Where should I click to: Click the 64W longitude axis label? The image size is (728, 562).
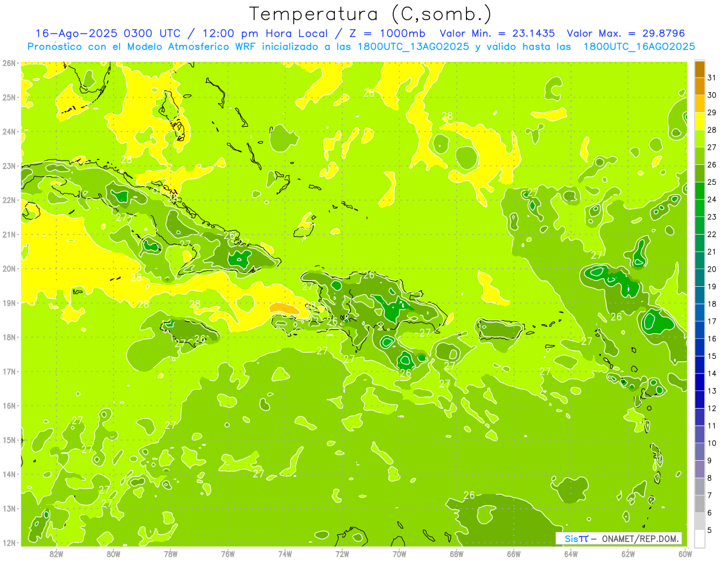coord(571,554)
